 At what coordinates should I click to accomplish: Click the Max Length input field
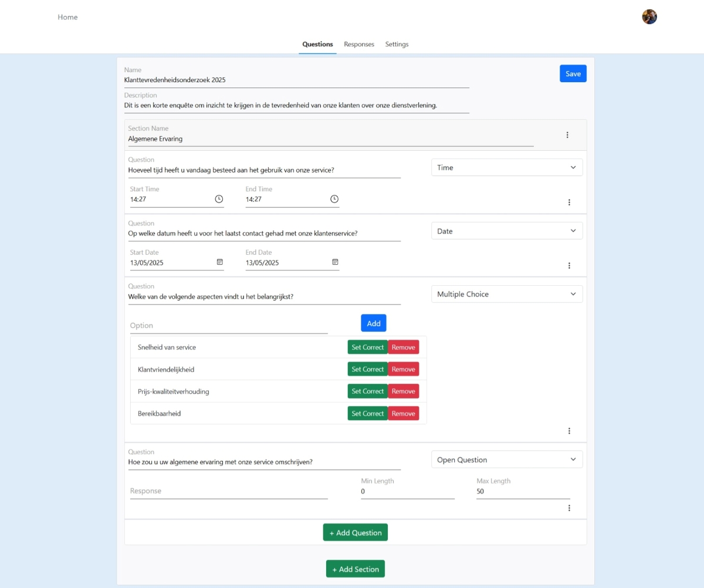tap(523, 492)
